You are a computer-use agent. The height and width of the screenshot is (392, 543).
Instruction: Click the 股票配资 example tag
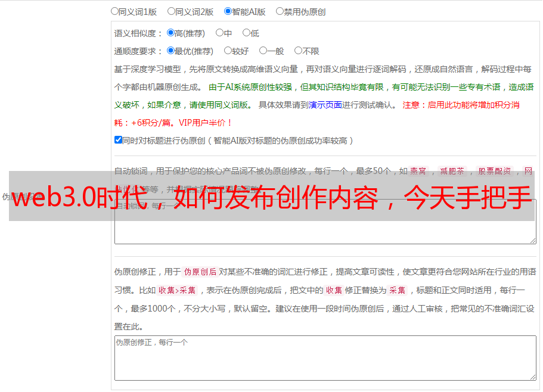point(495,171)
